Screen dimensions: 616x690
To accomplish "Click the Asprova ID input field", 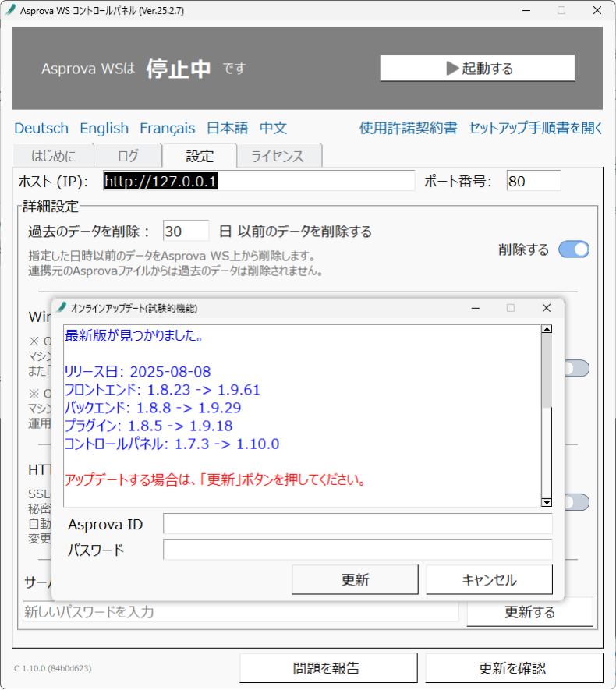I will pyautogui.click(x=358, y=524).
